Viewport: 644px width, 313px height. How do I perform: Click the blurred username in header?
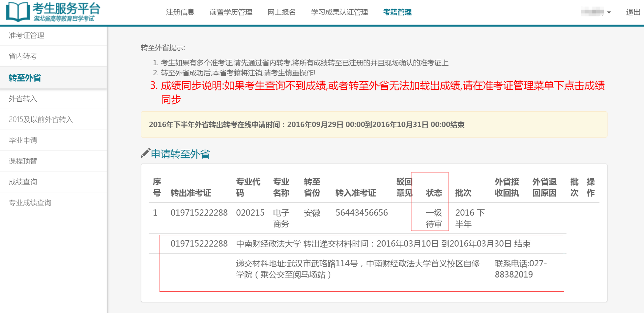pyautogui.click(x=592, y=12)
